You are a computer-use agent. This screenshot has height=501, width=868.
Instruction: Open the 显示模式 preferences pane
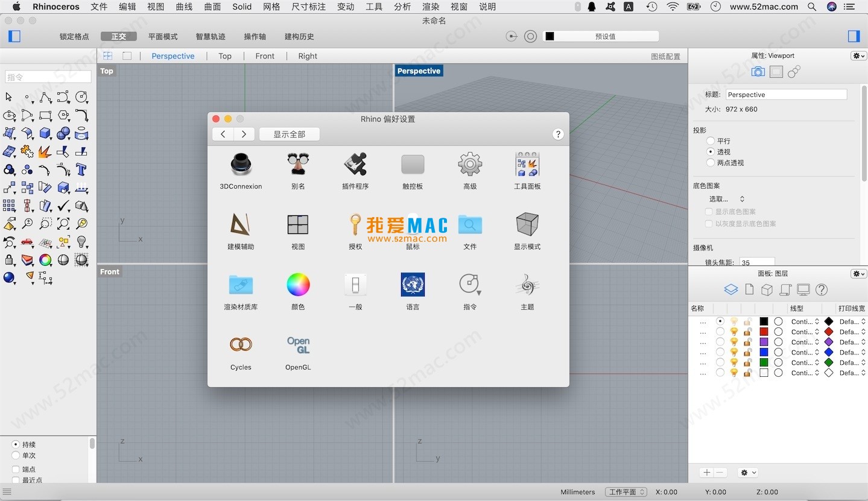click(x=527, y=231)
